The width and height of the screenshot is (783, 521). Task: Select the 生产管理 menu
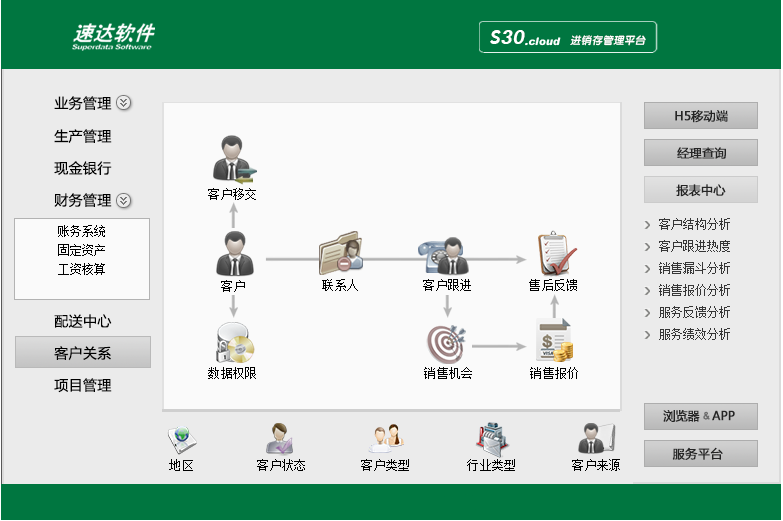coord(82,136)
